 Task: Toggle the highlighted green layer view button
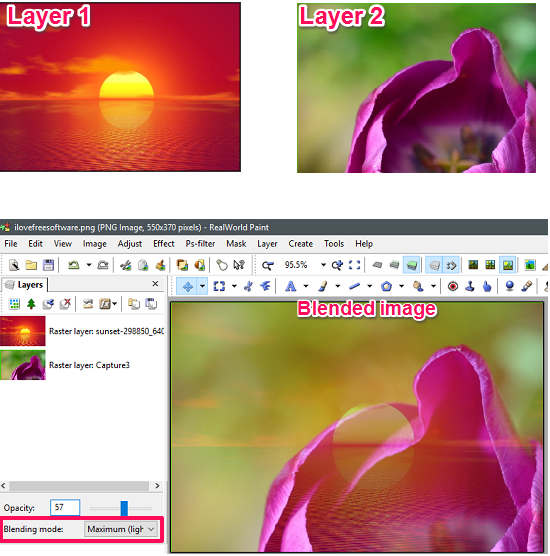(x=411, y=265)
